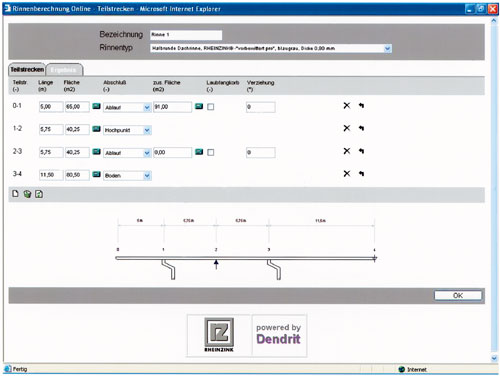Click the high point arrow in the diagram
This screenshot has height=376, width=500.
216,264
